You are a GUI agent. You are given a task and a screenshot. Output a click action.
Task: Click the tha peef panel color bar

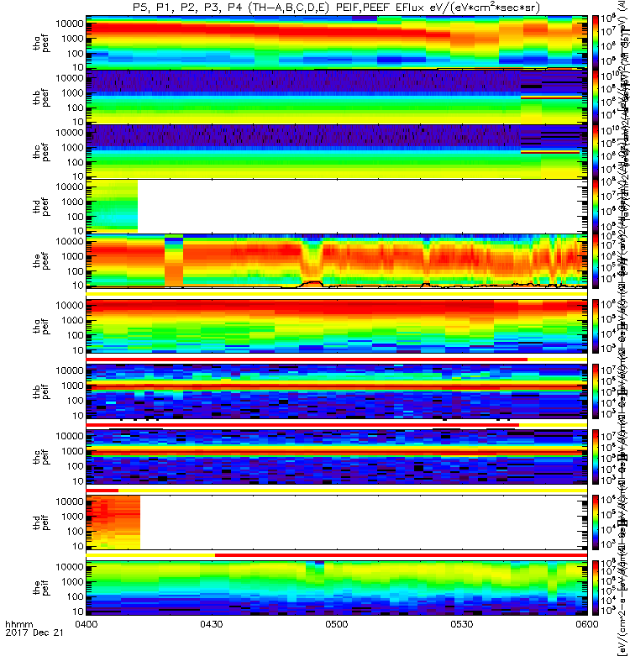click(x=596, y=41)
